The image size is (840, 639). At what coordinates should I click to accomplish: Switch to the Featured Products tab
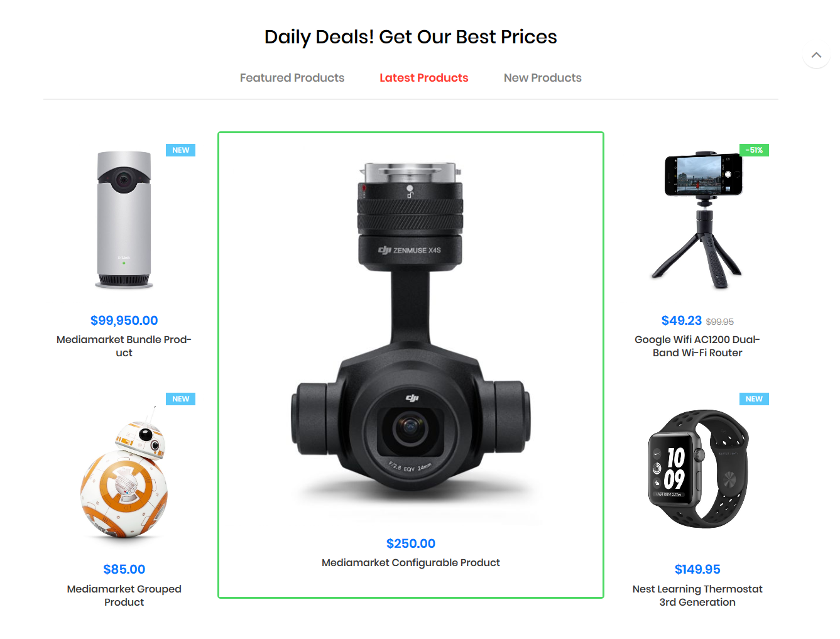[292, 78]
